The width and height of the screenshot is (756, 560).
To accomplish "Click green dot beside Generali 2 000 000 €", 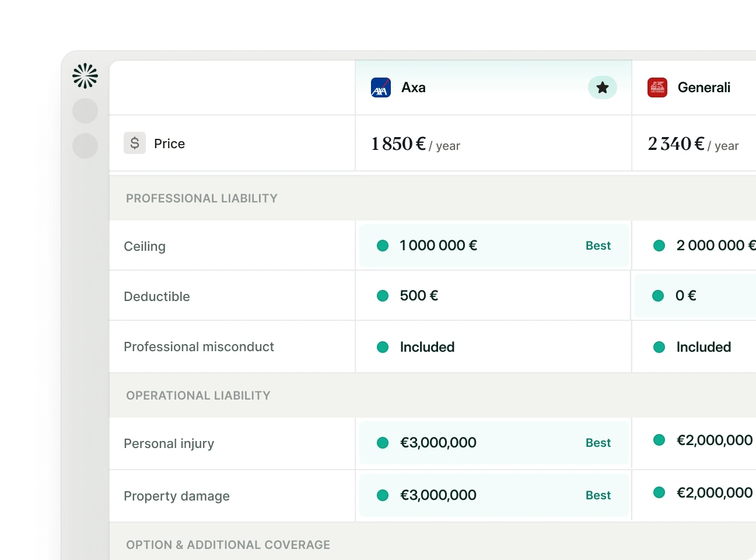I will [x=659, y=246].
